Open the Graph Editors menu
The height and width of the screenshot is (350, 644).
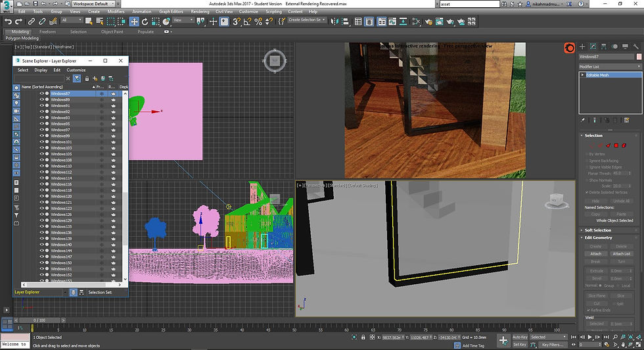[172, 12]
